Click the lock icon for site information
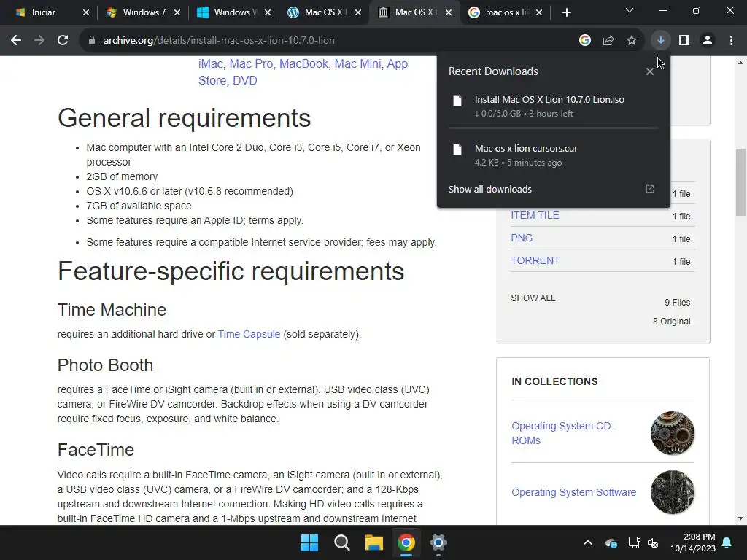This screenshot has width=747, height=560. pyautogui.click(x=92, y=41)
